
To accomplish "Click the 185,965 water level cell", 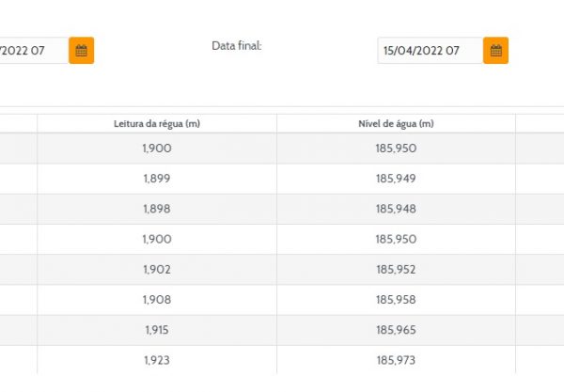I will tap(396, 329).
